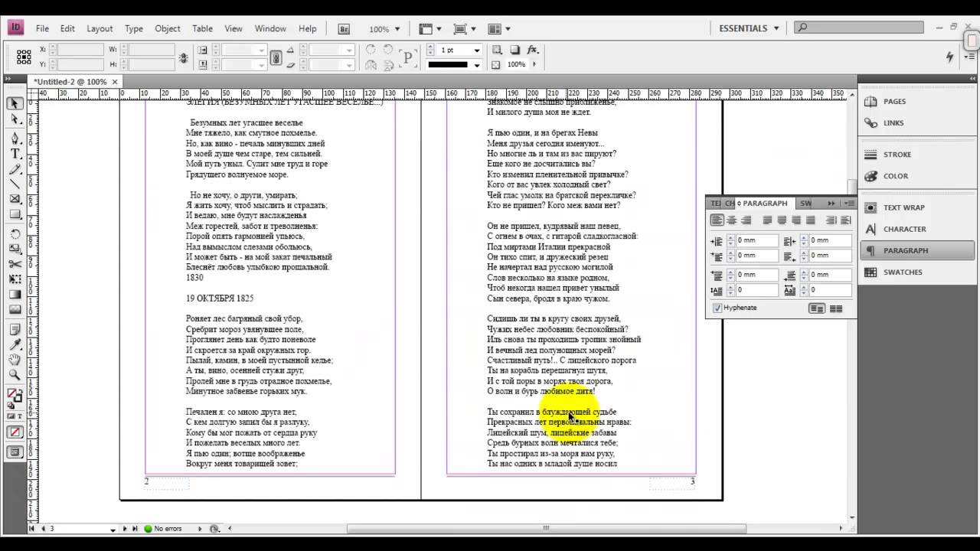Activate the Hand tool
The height and width of the screenshot is (551, 980).
[x=15, y=360]
